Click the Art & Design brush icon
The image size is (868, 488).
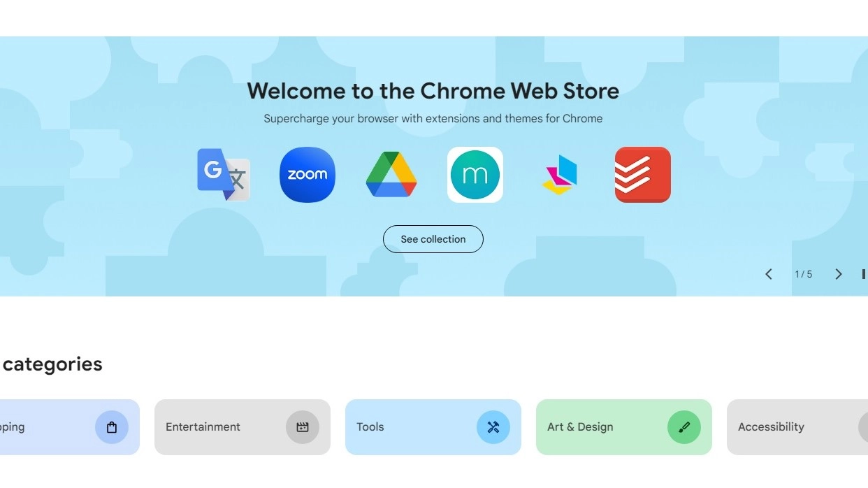point(684,427)
